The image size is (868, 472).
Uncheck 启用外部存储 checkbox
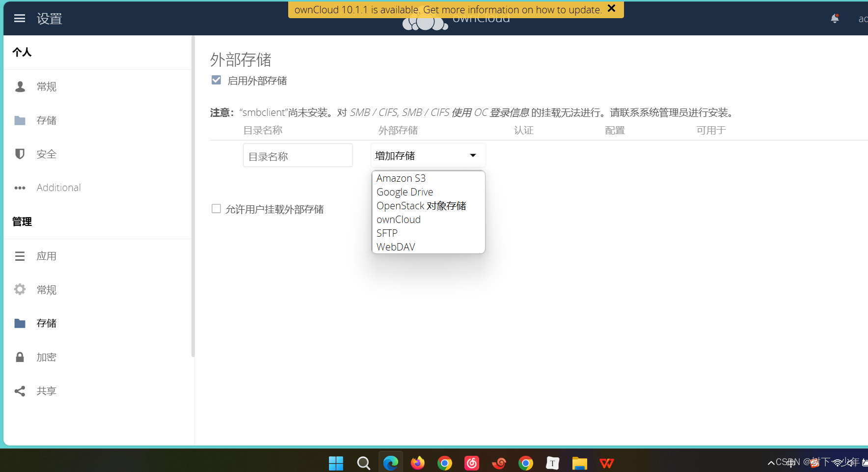216,80
